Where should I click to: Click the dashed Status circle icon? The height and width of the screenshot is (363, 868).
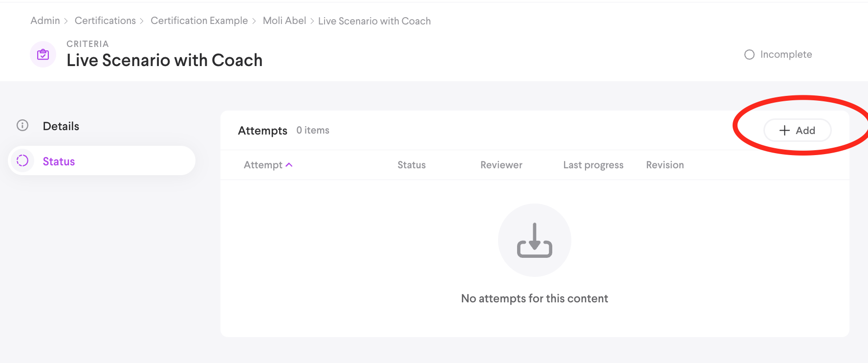tap(22, 161)
